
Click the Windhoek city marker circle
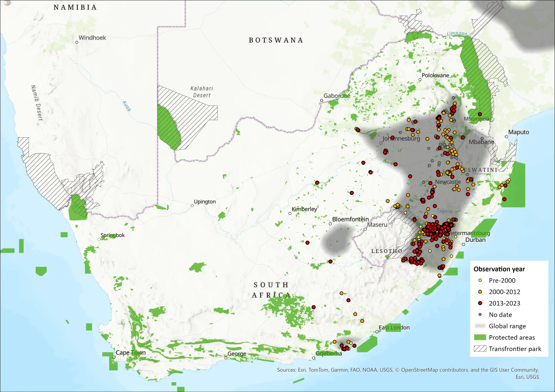point(77,42)
